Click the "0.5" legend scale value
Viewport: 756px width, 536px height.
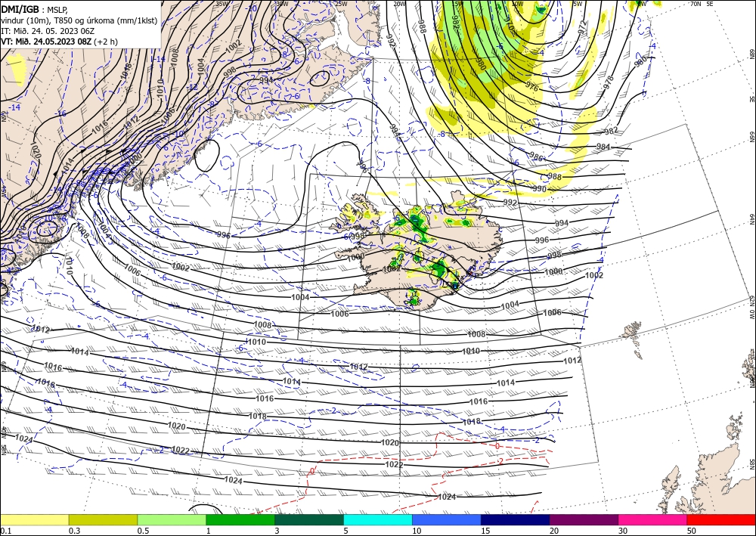[143, 531]
